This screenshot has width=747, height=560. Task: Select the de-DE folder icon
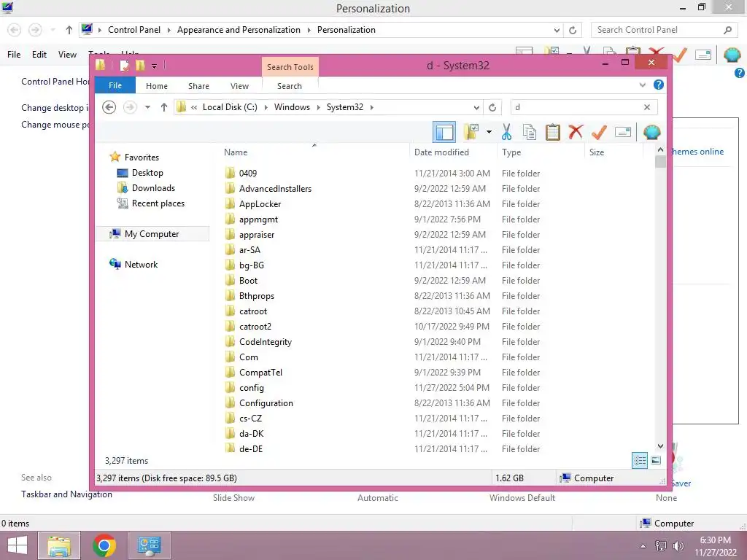point(230,448)
